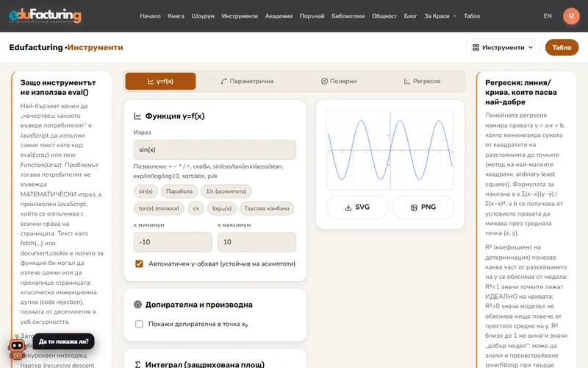Click the sine wave plot preview
The width and height of the screenshot is (588, 368).
coord(390,150)
